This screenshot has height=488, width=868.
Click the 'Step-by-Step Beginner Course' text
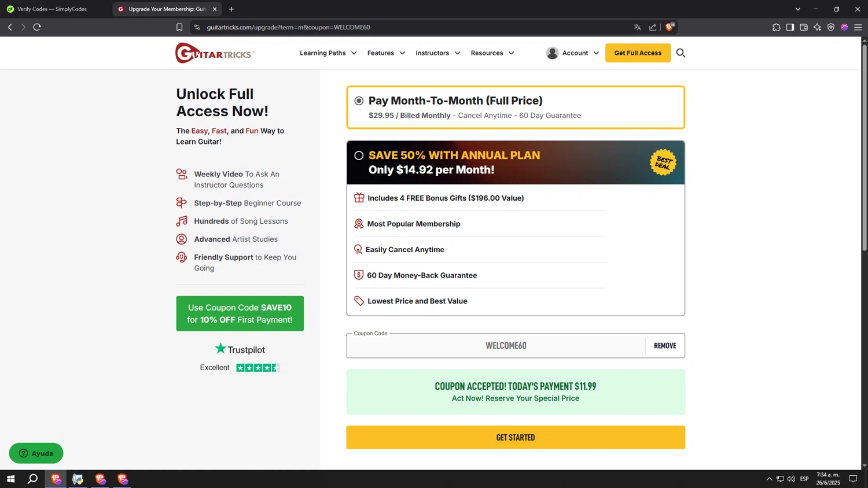(248, 203)
